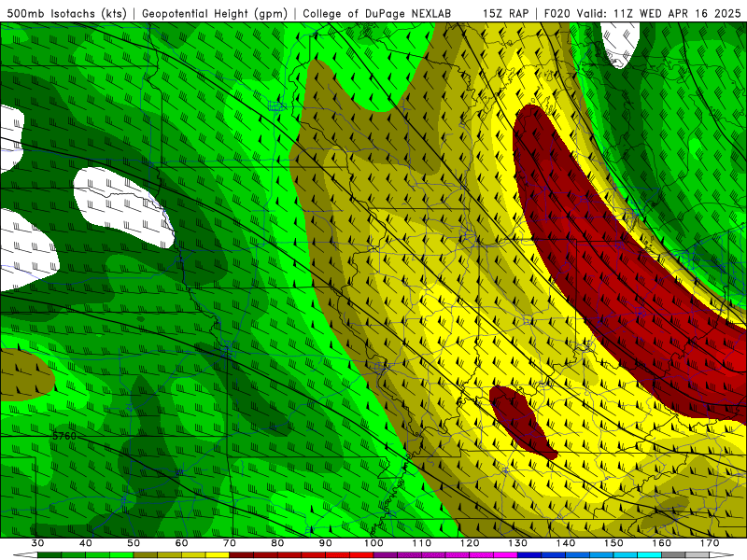The image size is (747, 560).
Task: Click the '160' value on the color scale
Action: coord(661,543)
